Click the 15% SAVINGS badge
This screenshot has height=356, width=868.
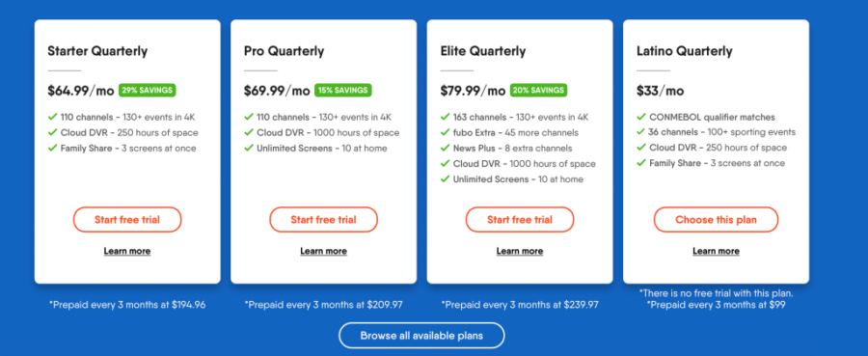(x=343, y=90)
